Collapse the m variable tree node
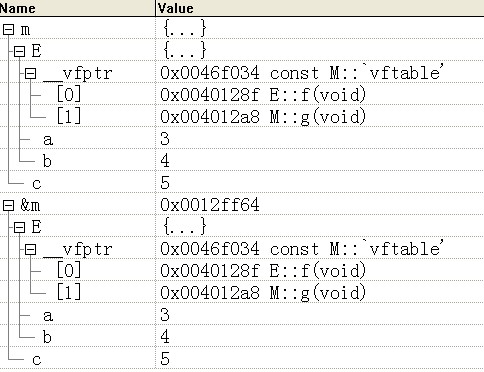Image resolution: width=484 pixels, height=372 pixels. pos(8,30)
